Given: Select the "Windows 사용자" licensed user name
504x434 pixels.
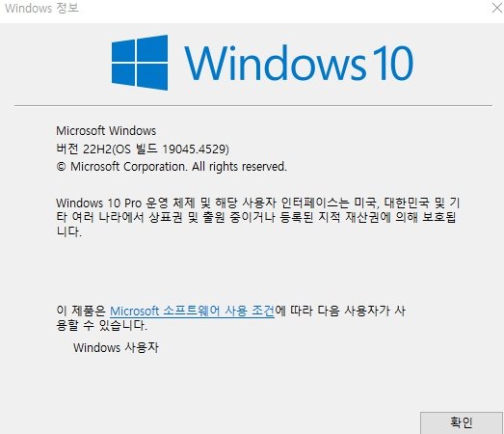Looking at the screenshot, I should point(116,348).
